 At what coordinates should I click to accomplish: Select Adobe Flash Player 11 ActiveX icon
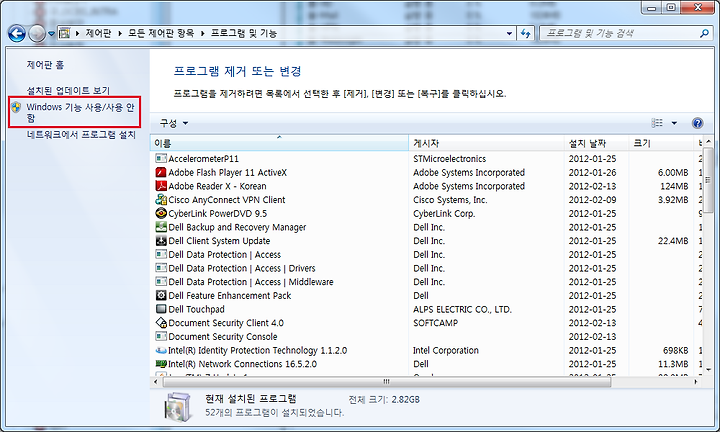click(161, 172)
